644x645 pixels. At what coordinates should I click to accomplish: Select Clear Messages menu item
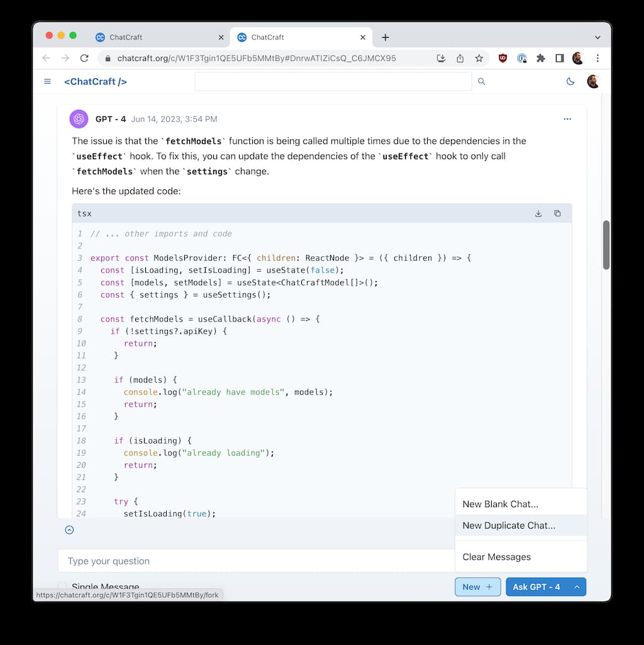tap(521, 556)
